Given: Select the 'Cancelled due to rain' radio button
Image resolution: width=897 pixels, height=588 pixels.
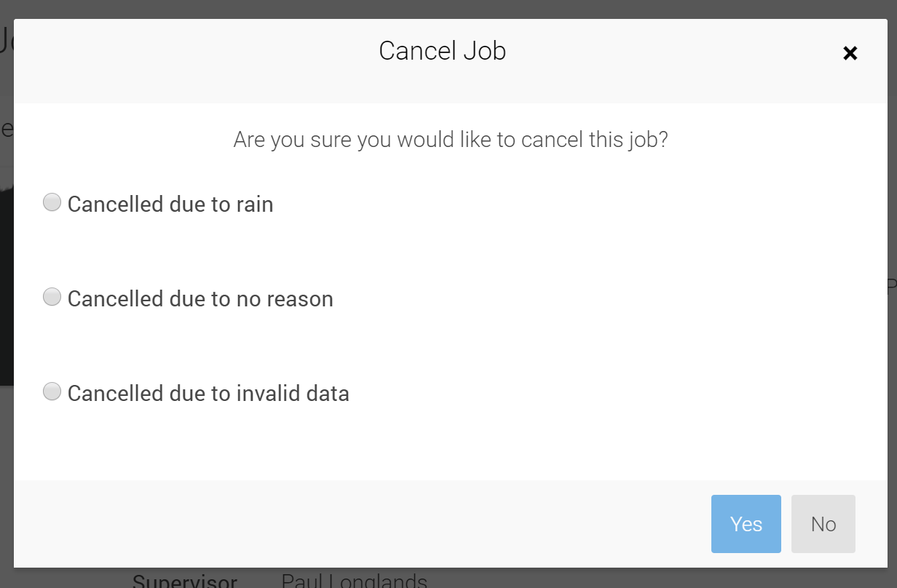Looking at the screenshot, I should click(x=52, y=202).
